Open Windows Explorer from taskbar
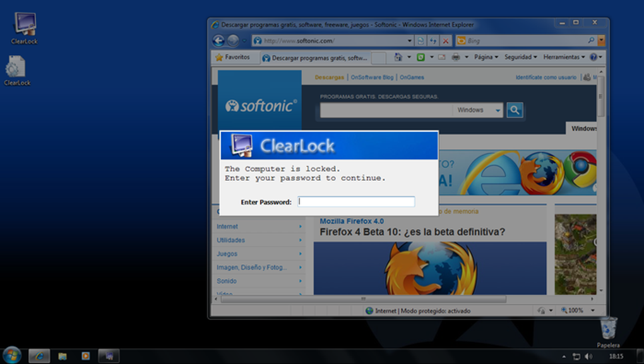 pos(63,356)
